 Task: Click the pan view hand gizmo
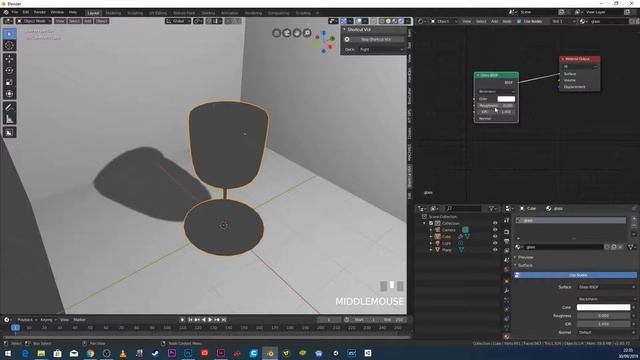[297, 33]
